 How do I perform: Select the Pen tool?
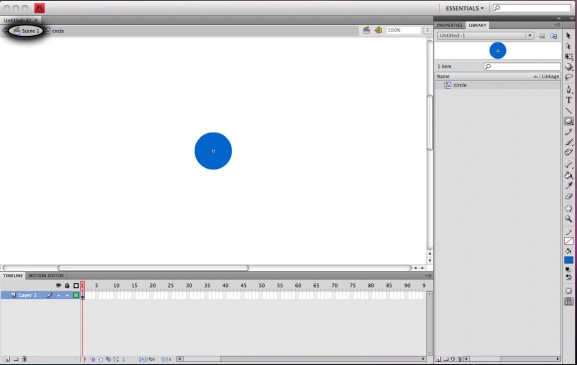[569, 89]
